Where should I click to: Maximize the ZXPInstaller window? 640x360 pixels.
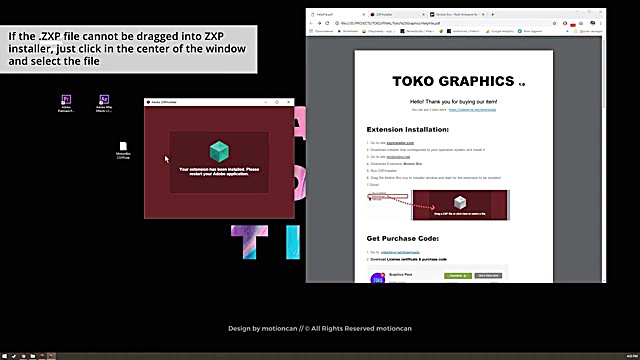coord(277,102)
